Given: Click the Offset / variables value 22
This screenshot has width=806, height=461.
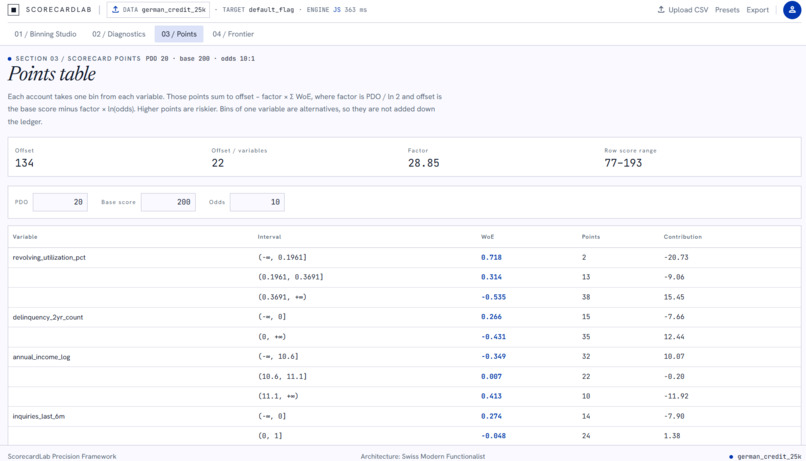Looking at the screenshot, I should (217, 163).
